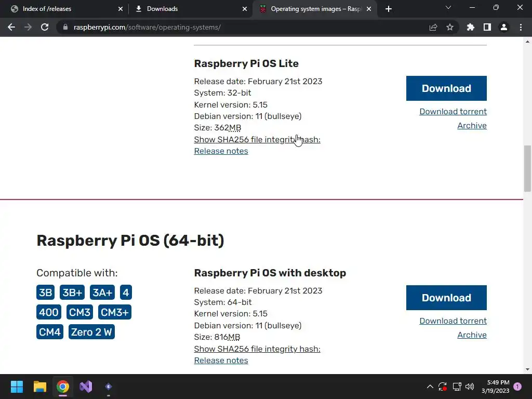Open Download torrent link for 64-bit desktop
The width and height of the screenshot is (532, 399).
click(x=453, y=321)
